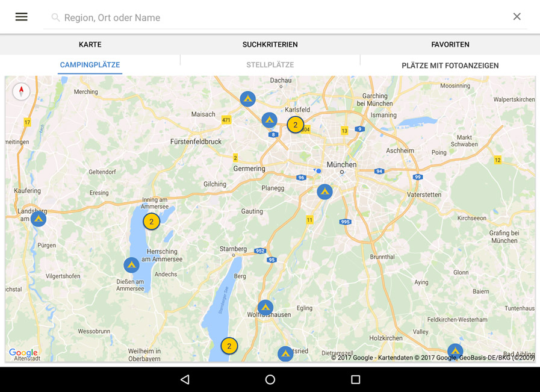Screen dimensions: 540x392
Task: Tap the 'Dachau' label on the map
Action: tap(281, 80)
